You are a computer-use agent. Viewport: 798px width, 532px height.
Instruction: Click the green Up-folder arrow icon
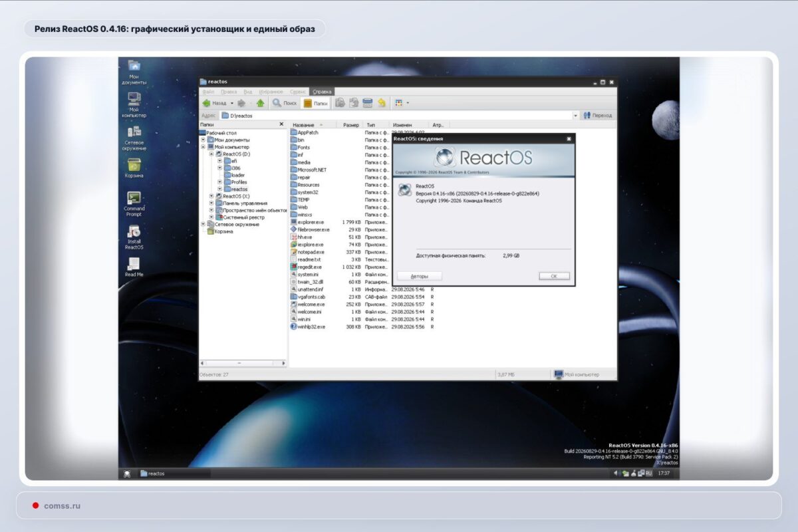[260, 103]
